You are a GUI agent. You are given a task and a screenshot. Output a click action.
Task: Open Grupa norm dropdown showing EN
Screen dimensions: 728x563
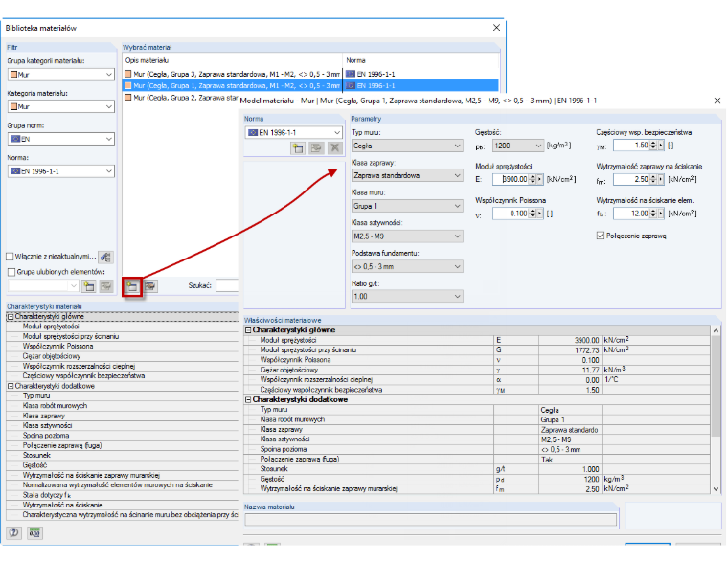tap(108, 139)
